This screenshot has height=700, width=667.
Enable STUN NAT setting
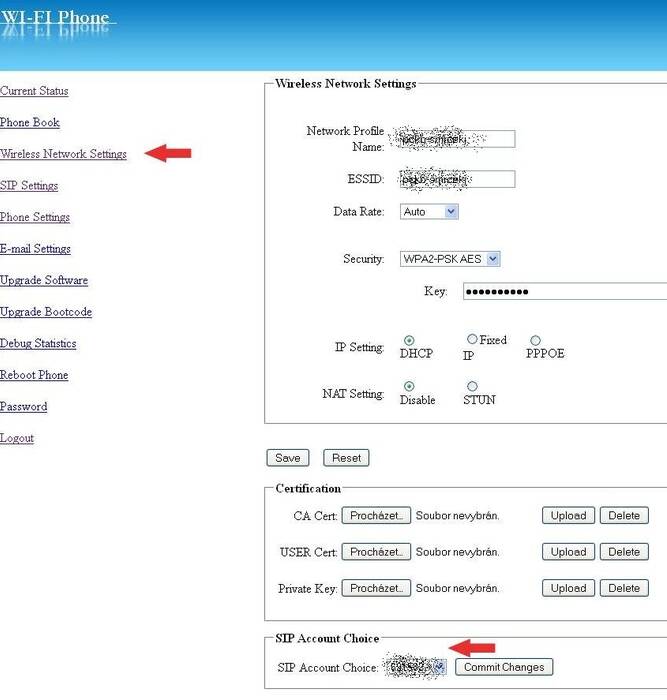point(472,387)
